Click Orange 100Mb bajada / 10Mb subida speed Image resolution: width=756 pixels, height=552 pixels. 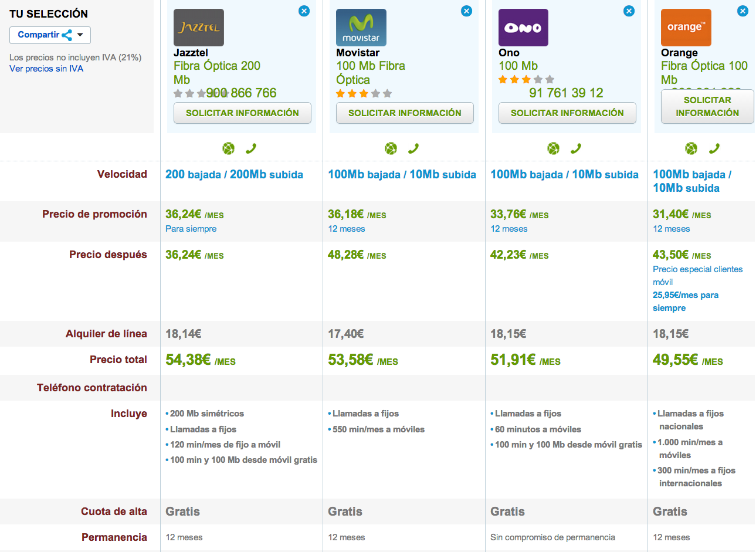point(692,181)
